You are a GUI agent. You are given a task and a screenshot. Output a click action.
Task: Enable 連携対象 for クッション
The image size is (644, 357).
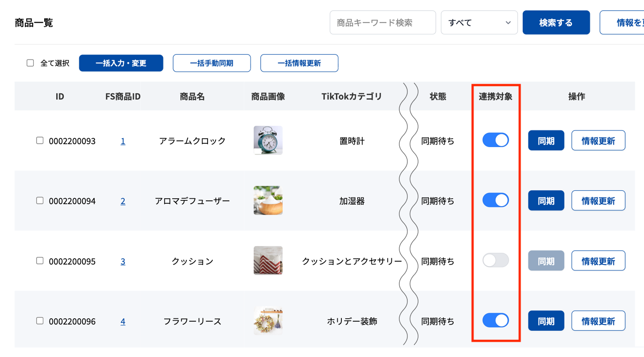[495, 260]
